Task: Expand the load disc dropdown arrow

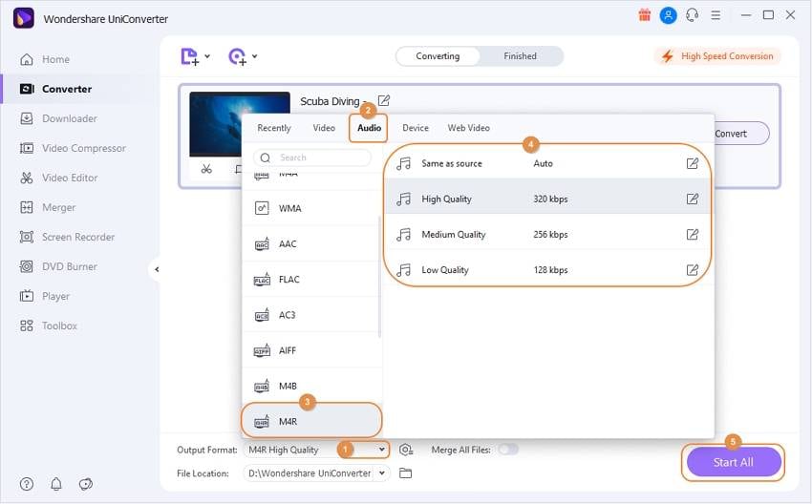Action: click(x=255, y=56)
